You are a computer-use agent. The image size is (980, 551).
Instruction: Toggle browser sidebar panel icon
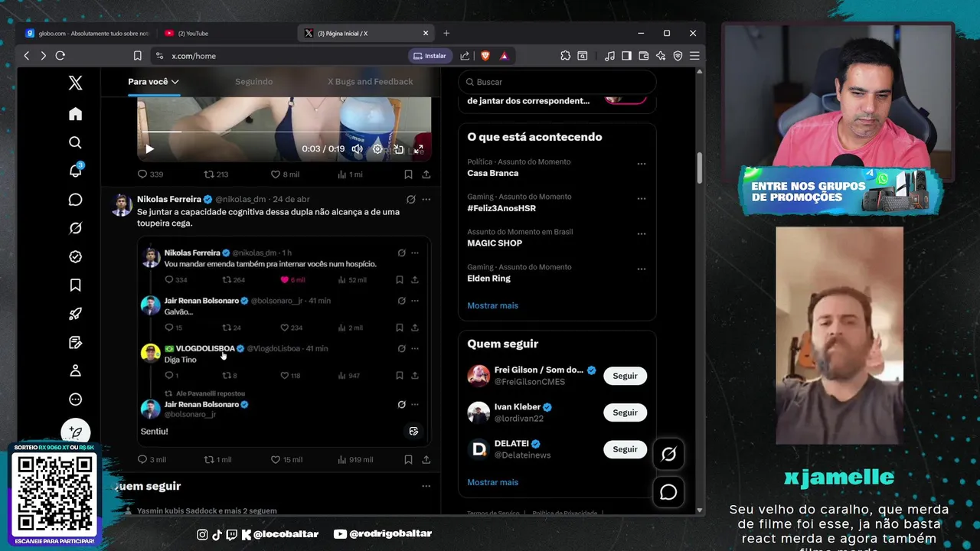pyautogui.click(x=626, y=56)
